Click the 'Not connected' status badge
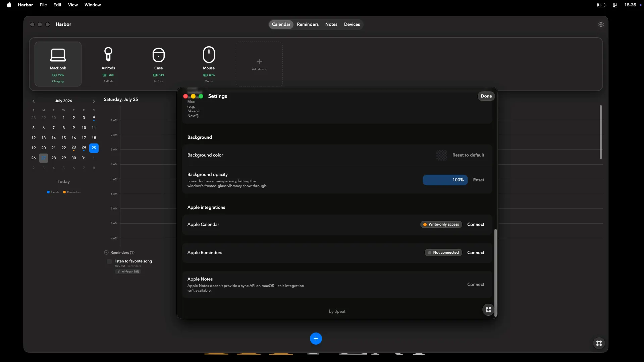Image resolution: width=644 pixels, height=362 pixels. point(443,253)
